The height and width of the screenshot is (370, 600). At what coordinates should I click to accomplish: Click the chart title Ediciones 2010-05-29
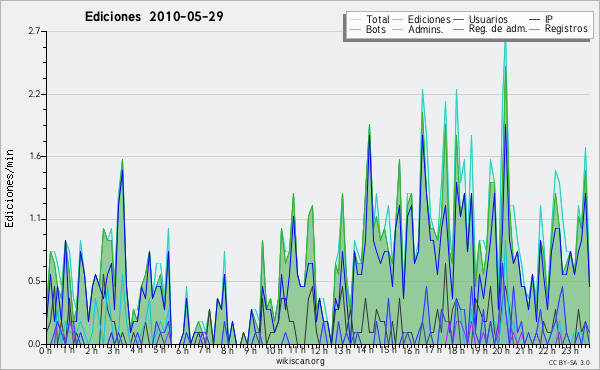(154, 17)
